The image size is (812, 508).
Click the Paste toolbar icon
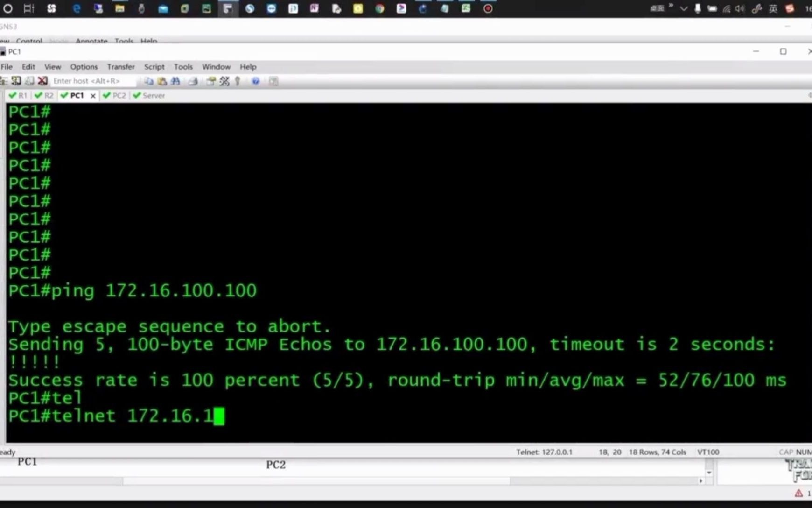click(162, 81)
